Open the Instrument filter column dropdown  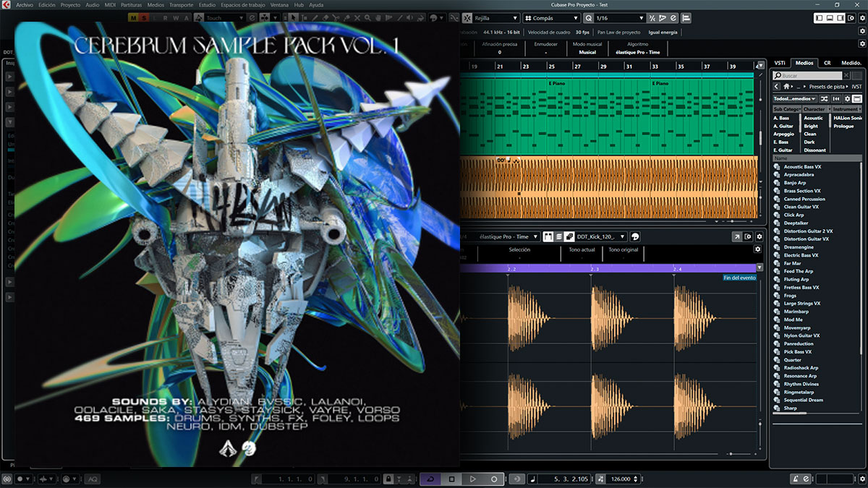[846, 109]
